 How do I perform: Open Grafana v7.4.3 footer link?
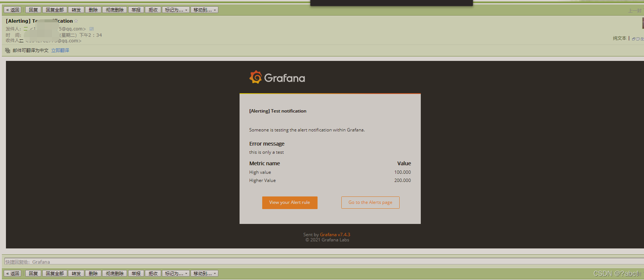tap(335, 235)
